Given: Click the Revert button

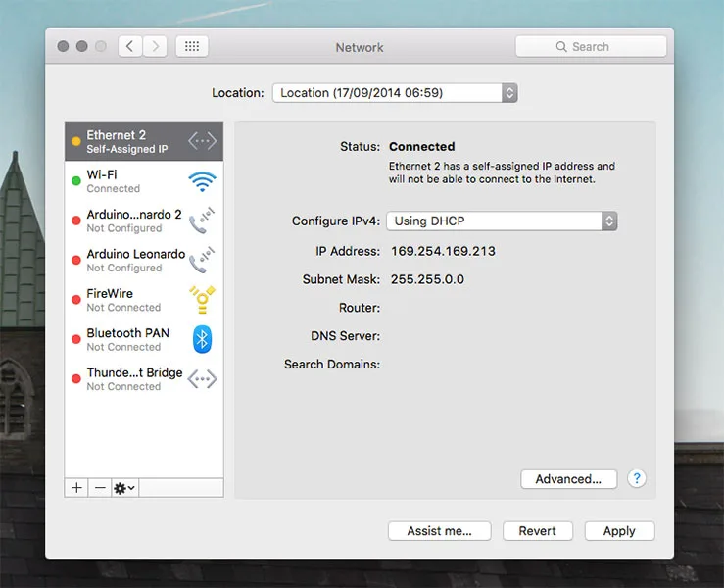Looking at the screenshot, I should [x=537, y=531].
